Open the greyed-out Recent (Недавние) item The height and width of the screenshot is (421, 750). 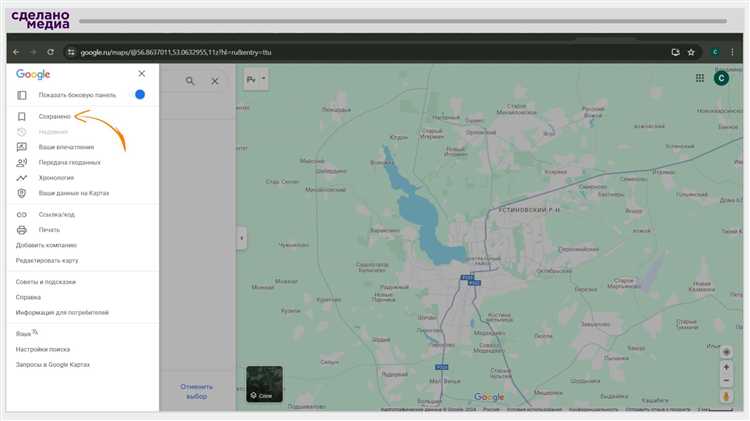(53, 132)
